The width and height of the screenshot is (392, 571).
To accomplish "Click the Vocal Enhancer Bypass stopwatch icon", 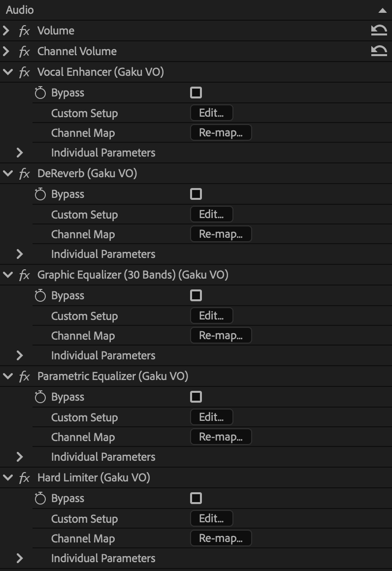I will pyautogui.click(x=40, y=93).
